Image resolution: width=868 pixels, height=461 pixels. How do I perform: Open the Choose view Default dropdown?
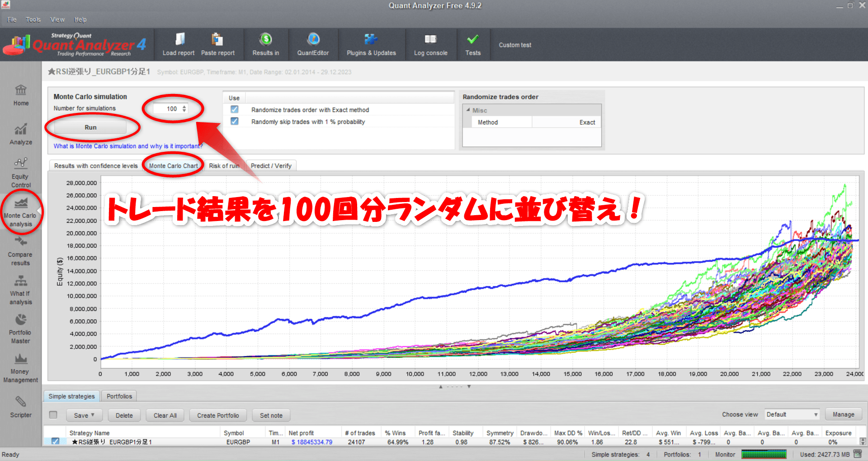point(792,414)
